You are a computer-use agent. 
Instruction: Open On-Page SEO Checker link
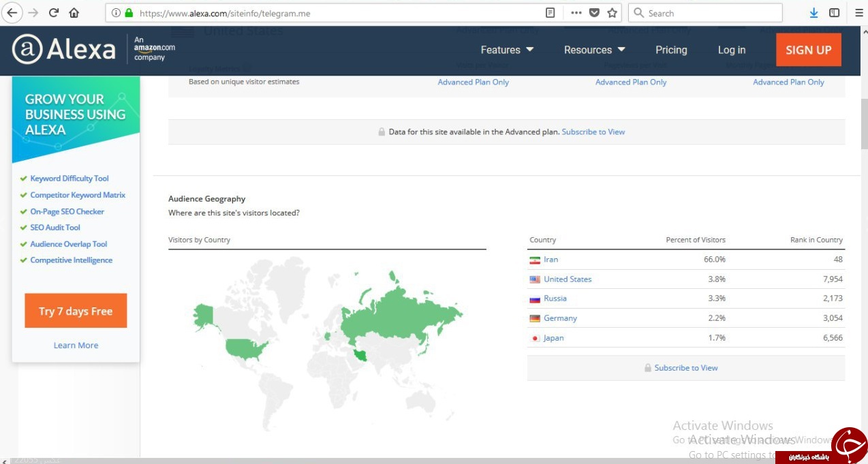[67, 211]
